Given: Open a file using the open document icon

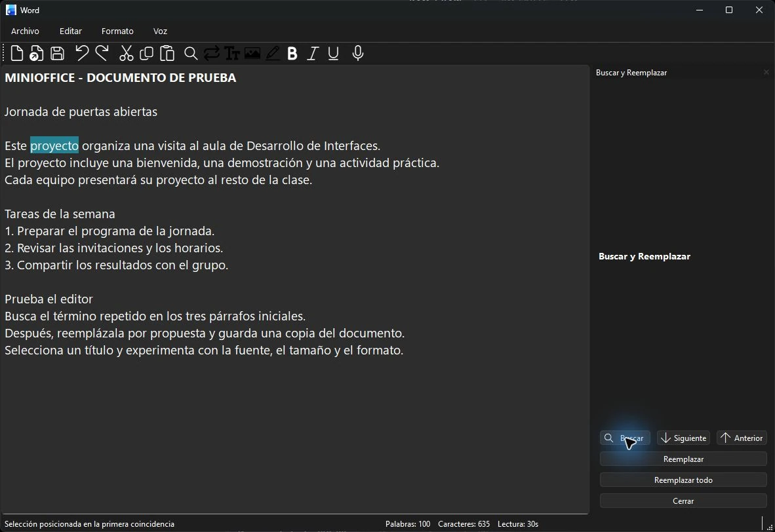Looking at the screenshot, I should tap(37, 53).
